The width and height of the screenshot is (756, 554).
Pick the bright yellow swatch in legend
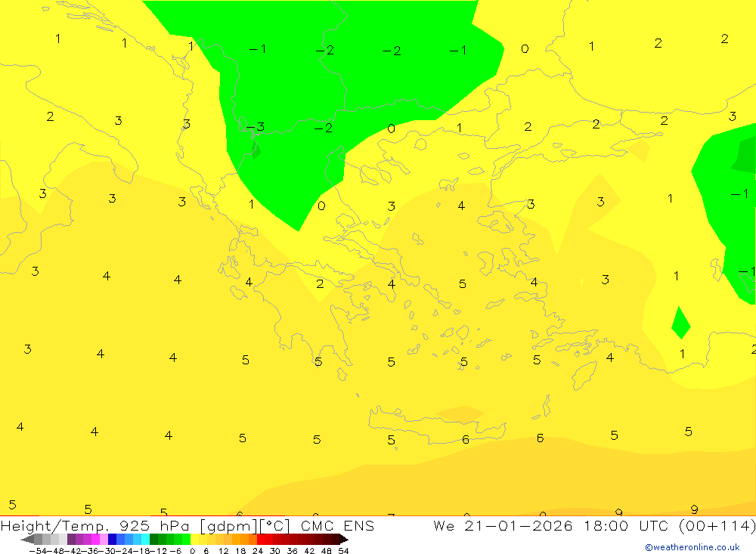tap(194, 540)
